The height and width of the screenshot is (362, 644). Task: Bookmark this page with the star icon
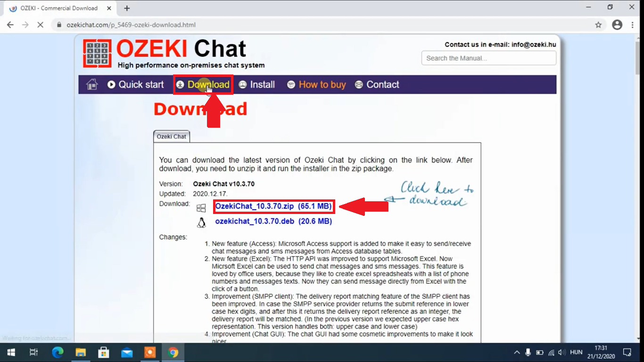598,25
